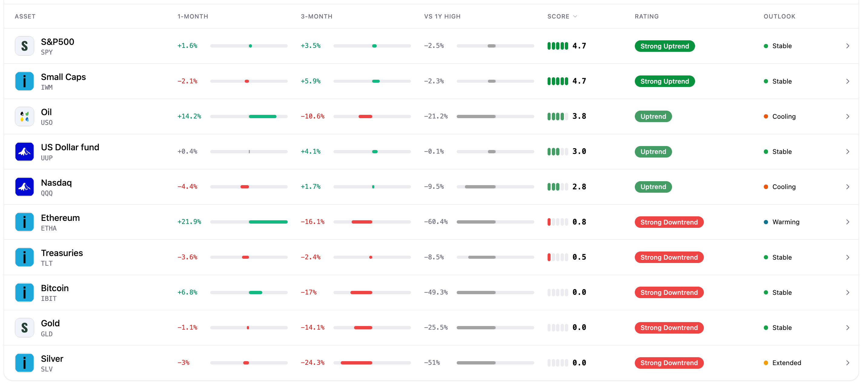Click the blue Warming dot for Ethereum
Viewport: 868px width, 386px height.
coord(766,222)
